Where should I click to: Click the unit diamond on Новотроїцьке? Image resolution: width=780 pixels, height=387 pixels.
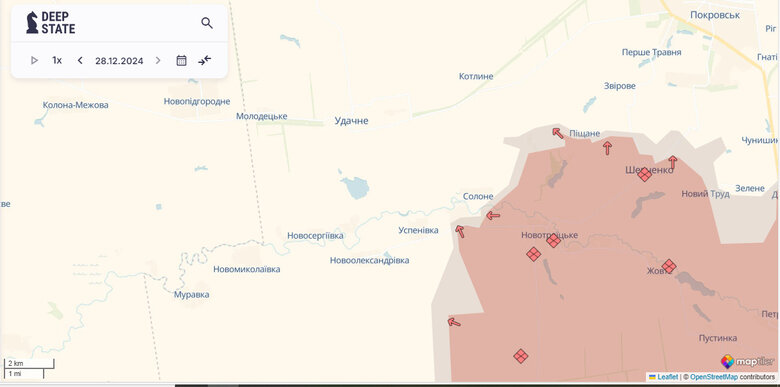pos(554,241)
